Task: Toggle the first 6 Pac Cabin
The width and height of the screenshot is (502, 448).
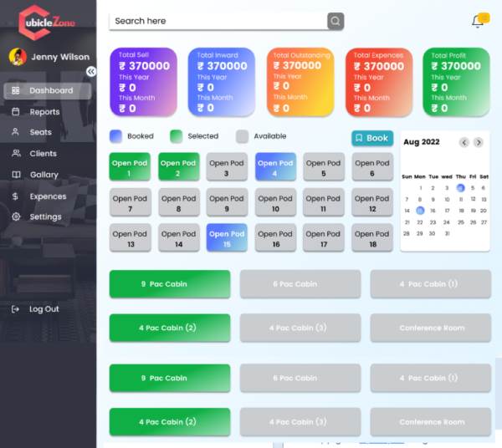Action: (300, 284)
